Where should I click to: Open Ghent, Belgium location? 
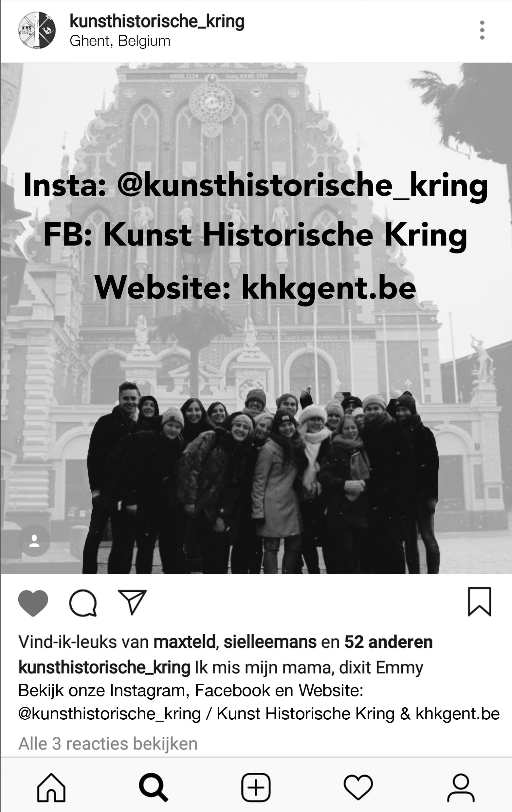(x=120, y=41)
